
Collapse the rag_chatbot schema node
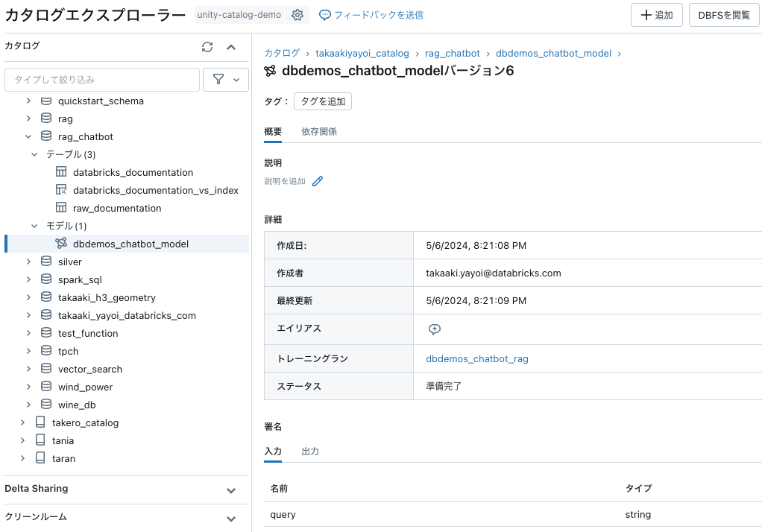click(x=28, y=136)
